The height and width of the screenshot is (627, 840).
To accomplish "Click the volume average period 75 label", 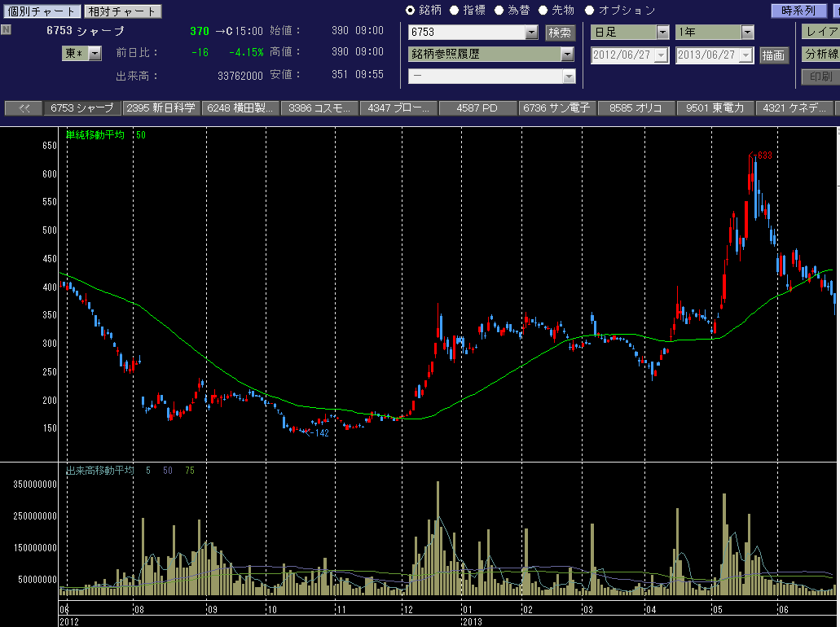I will 190,471.
